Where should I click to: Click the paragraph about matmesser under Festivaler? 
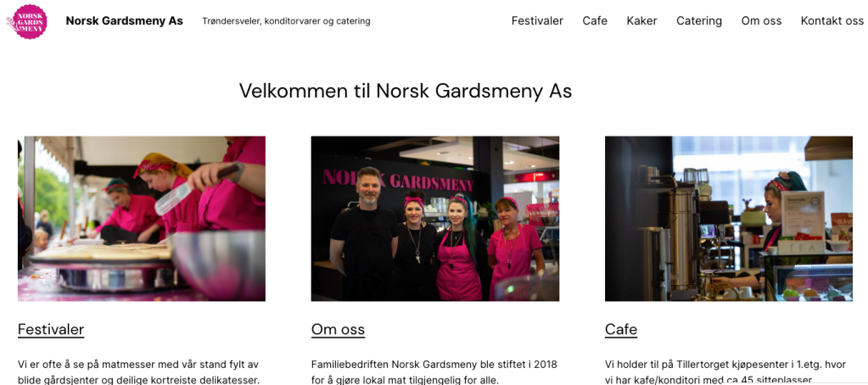[x=138, y=372]
